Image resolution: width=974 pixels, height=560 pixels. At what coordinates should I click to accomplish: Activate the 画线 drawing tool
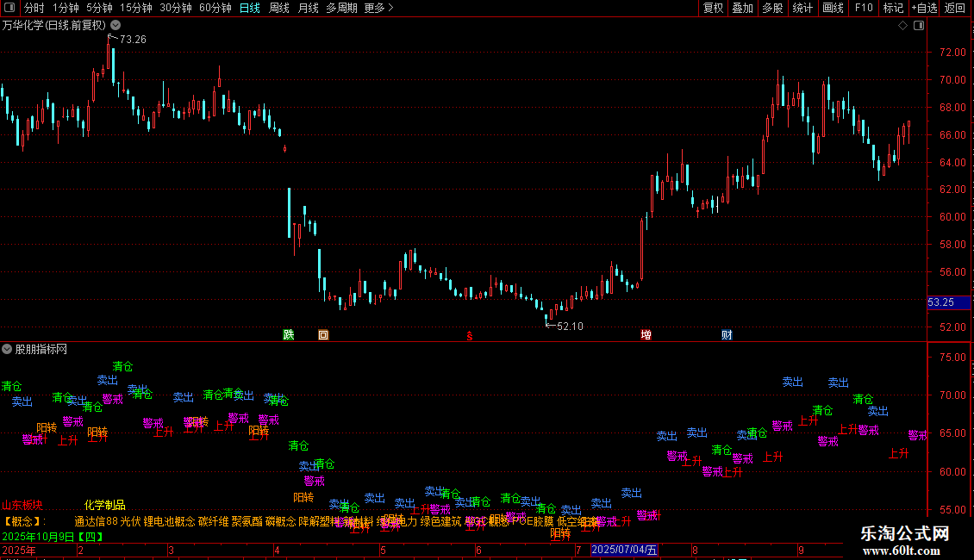(833, 8)
